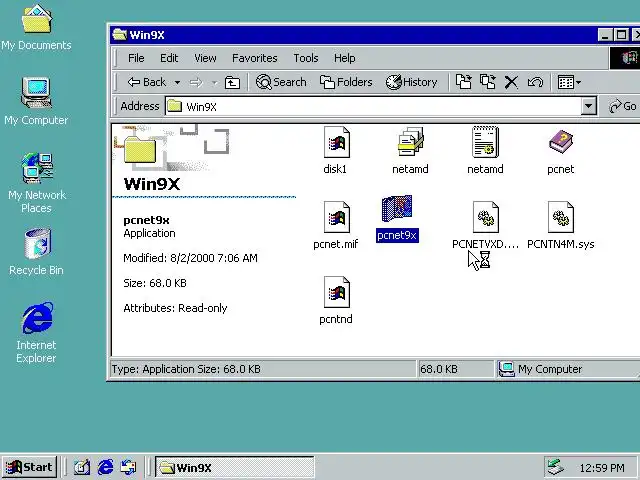This screenshot has width=640, height=480.
Task: Select the Recycle Bin desktop icon
Action: click(37, 252)
